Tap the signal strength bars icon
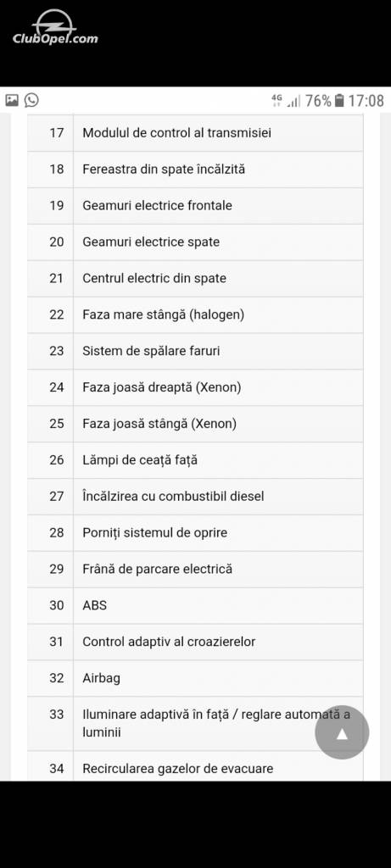This screenshot has height=868, width=391. click(293, 102)
